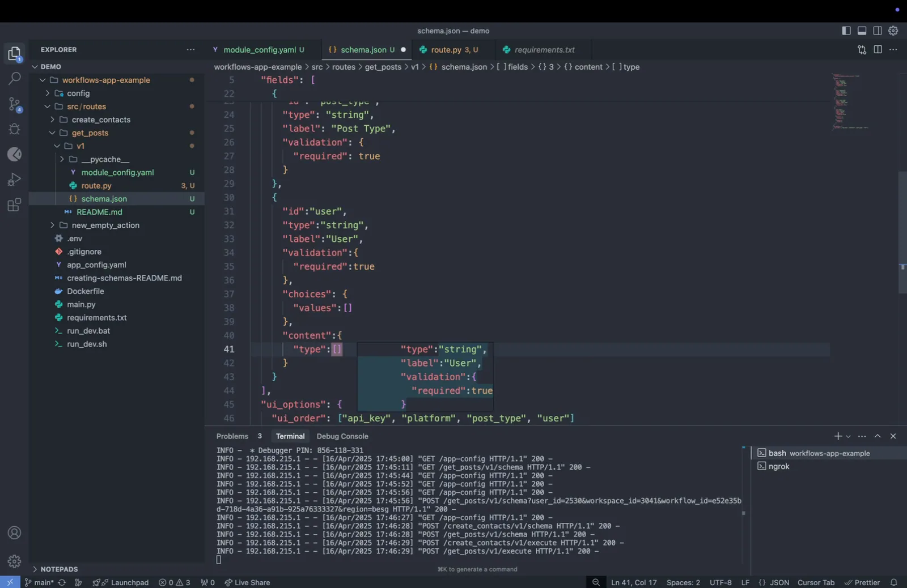Image resolution: width=907 pixels, height=588 pixels.
Task: Open errors and warnings count in status bar
Action: pos(174,582)
